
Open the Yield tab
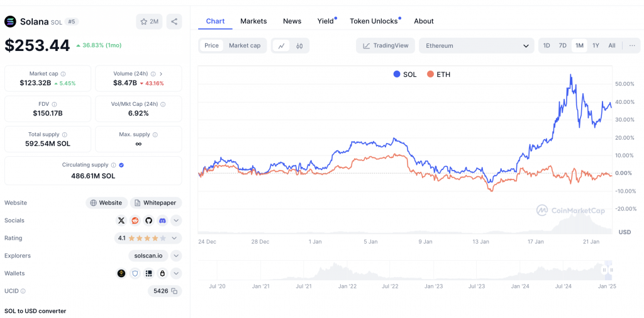[x=326, y=21]
